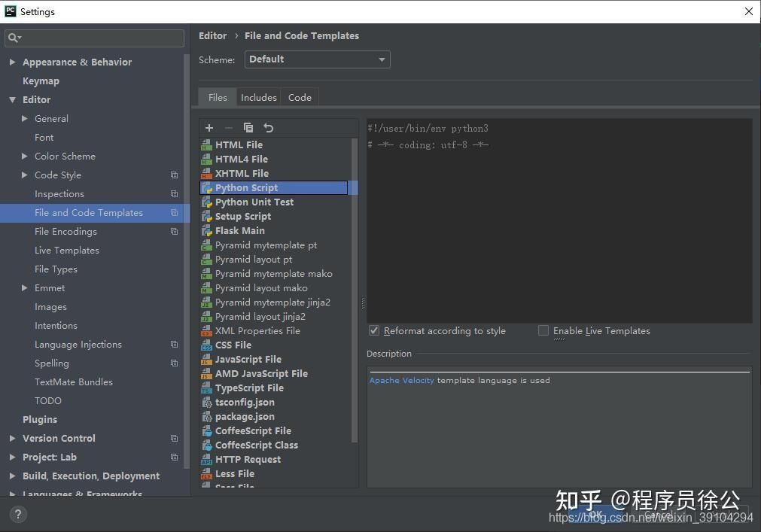Click the export icon next to File Encodings

tap(174, 231)
